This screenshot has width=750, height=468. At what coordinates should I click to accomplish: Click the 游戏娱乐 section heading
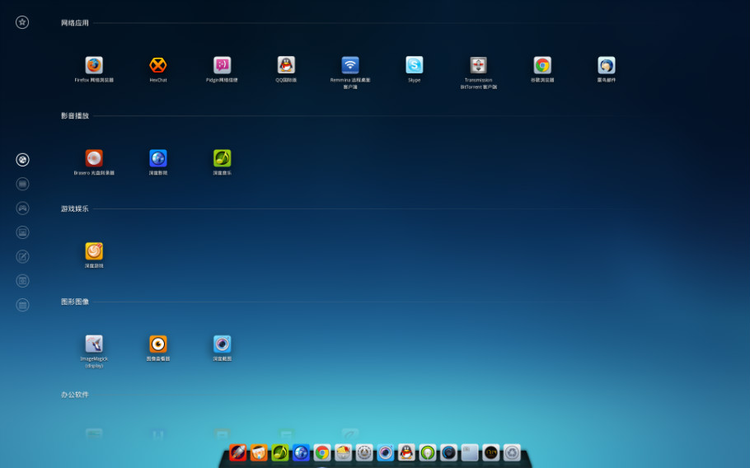click(75, 208)
